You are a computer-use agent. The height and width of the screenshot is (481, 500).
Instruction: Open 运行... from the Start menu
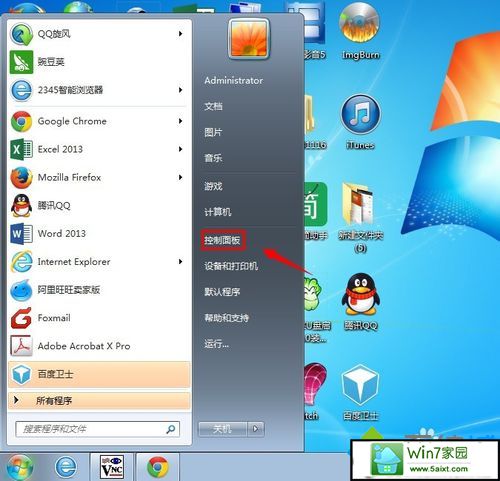(217, 344)
